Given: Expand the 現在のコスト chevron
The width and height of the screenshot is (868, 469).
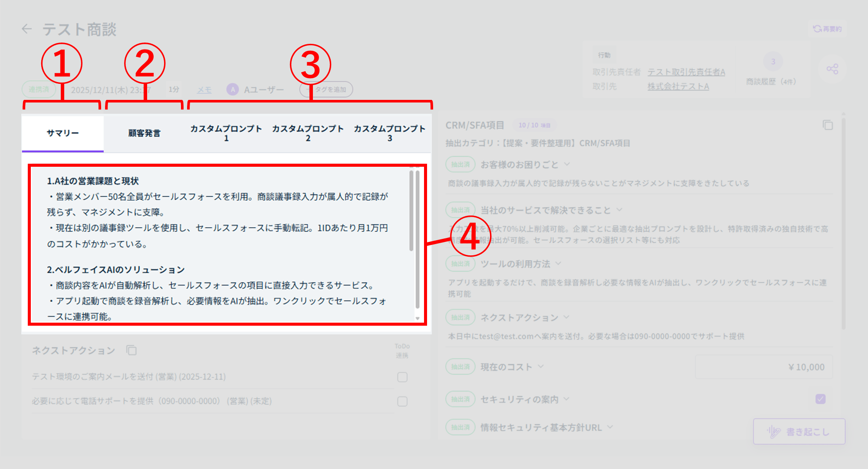Looking at the screenshot, I should (x=541, y=367).
